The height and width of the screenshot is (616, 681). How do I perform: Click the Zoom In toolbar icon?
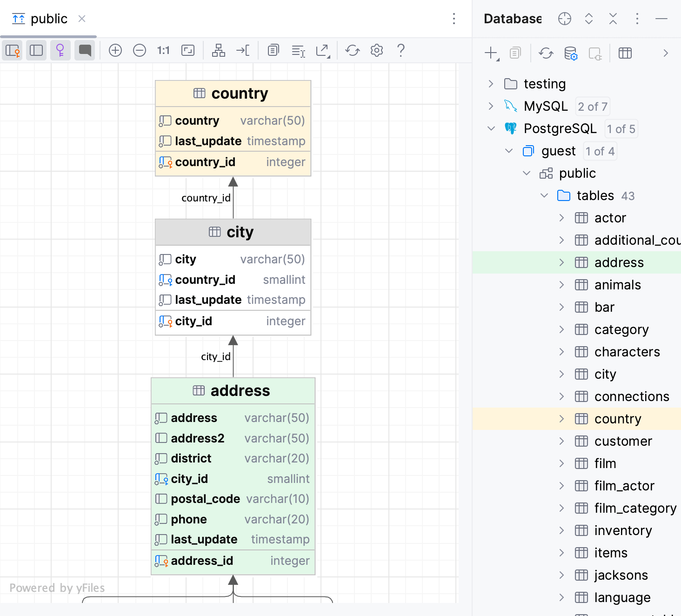pos(115,50)
